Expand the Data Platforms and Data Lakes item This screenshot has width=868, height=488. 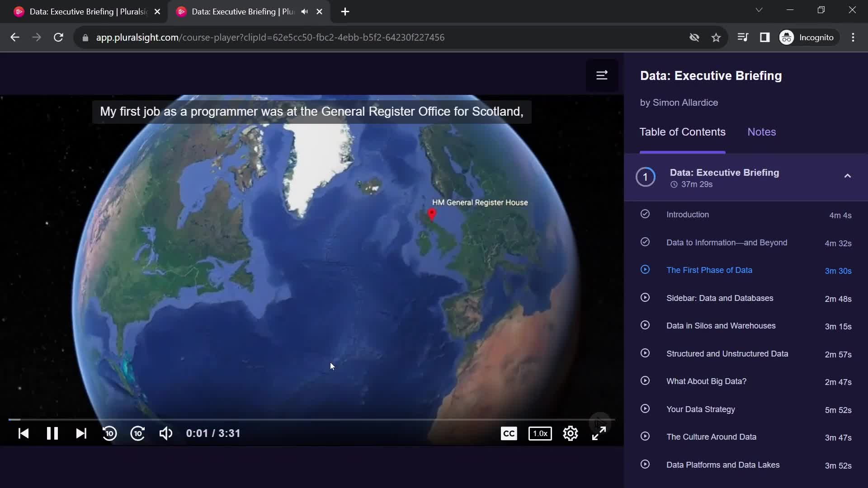723,464
